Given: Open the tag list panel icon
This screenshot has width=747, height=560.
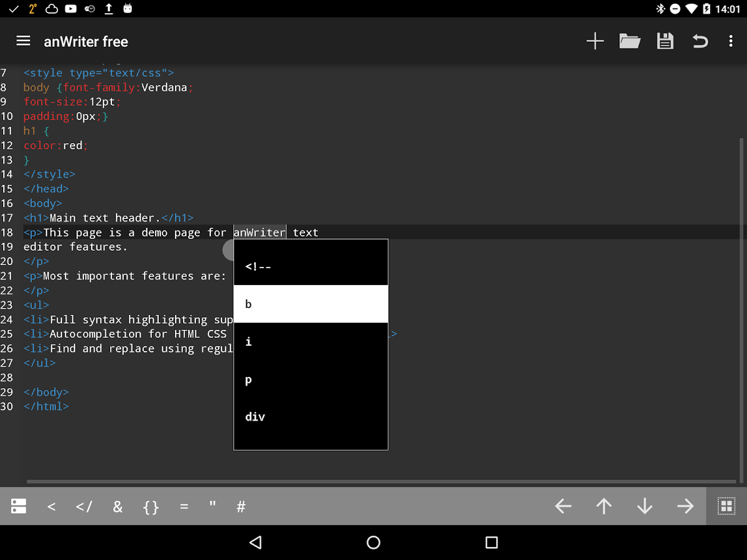Looking at the screenshot, I should [x=19, y=506].
